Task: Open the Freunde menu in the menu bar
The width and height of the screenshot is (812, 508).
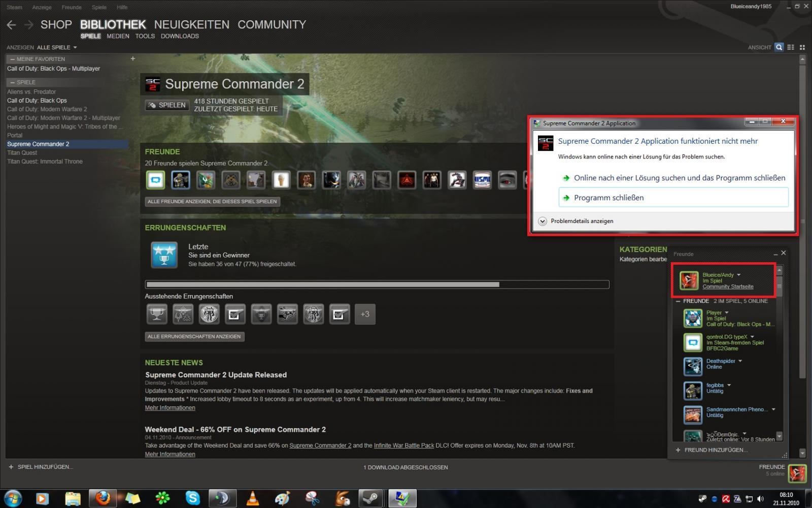Action: click(72, 7)
